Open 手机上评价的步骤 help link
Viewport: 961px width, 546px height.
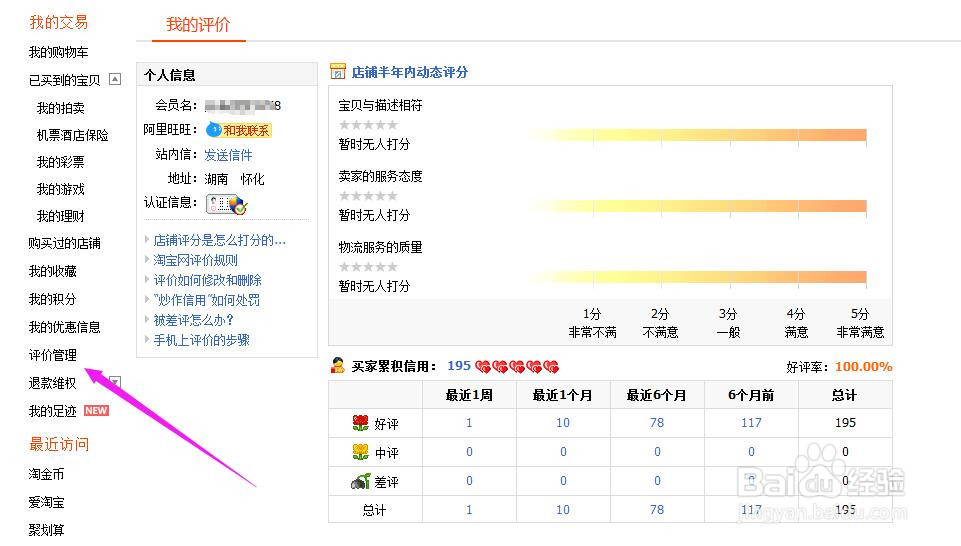point(202,339)
